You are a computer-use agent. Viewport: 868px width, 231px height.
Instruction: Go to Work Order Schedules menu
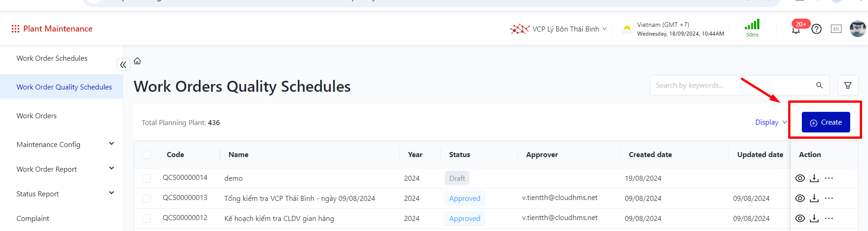coord(52,58)
